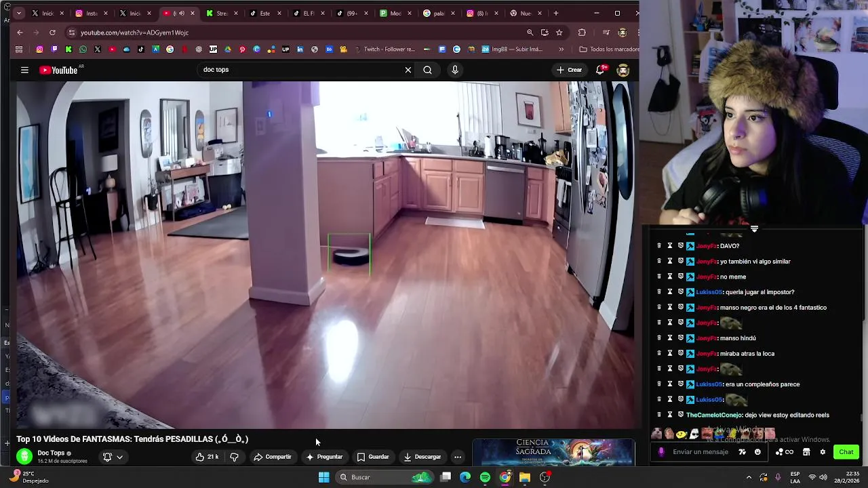The image size is (868, 488).
Task: Go back in the browser
Action: (x=20, y=33)
